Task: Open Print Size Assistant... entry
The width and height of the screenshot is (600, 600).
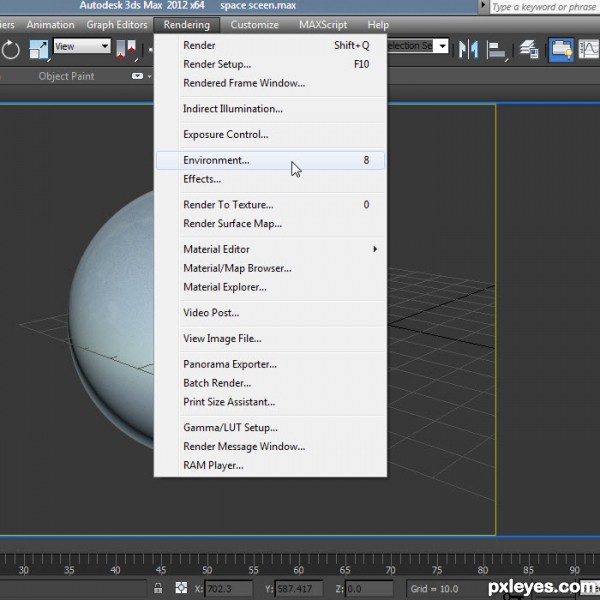Action: 270,402
